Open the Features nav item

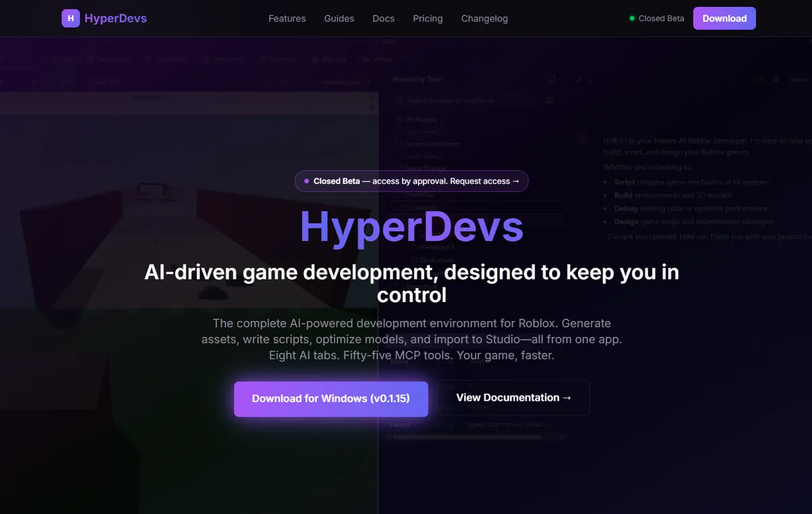[287, 18]
